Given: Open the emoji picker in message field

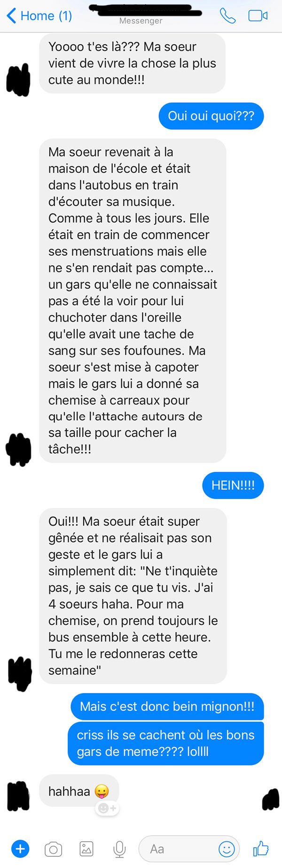Looking at the screenshot, I should [227, 849].
